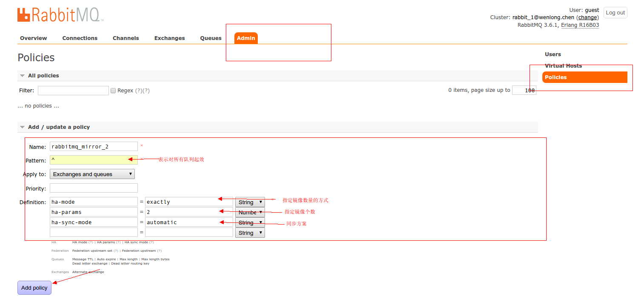Click the Federation upstream set help question mark
644x299 pixels.
point(116,251)
